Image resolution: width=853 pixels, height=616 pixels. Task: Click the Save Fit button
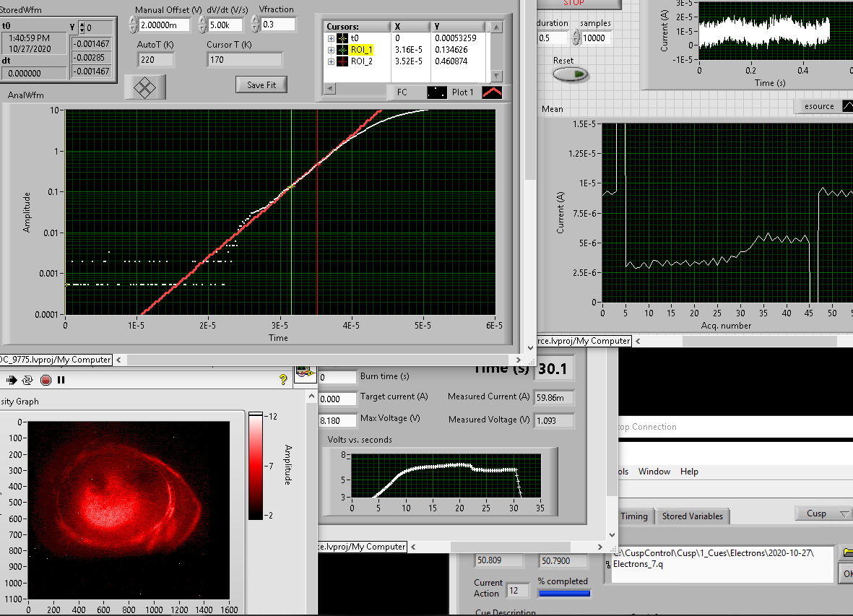261,84
